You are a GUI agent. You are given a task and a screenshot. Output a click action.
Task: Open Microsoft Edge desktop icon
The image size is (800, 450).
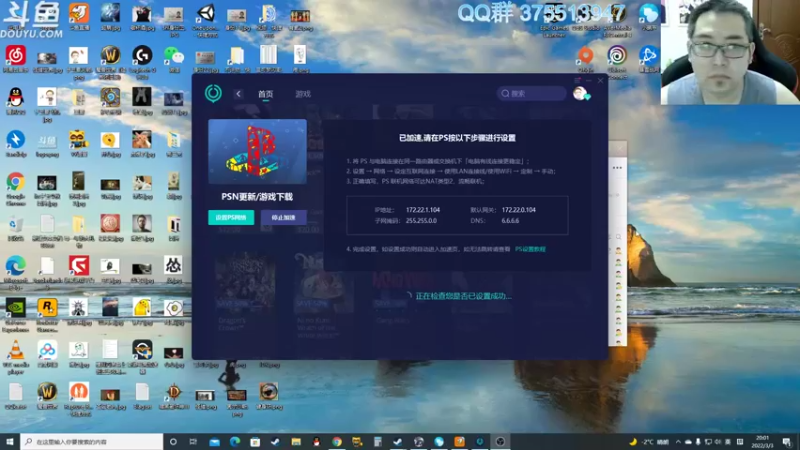(16, 266)
